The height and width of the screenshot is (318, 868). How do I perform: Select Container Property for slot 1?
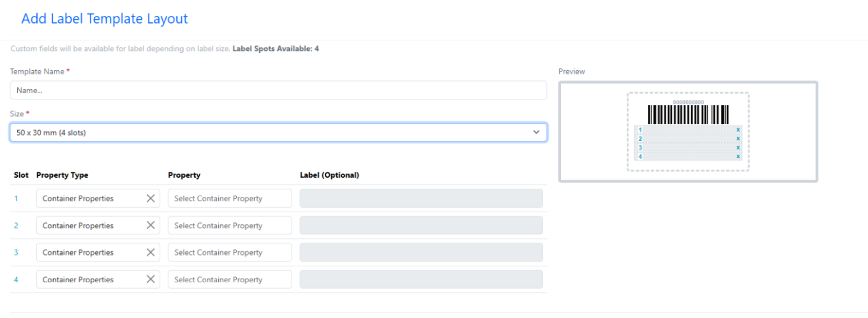click(x=230, y=198)
